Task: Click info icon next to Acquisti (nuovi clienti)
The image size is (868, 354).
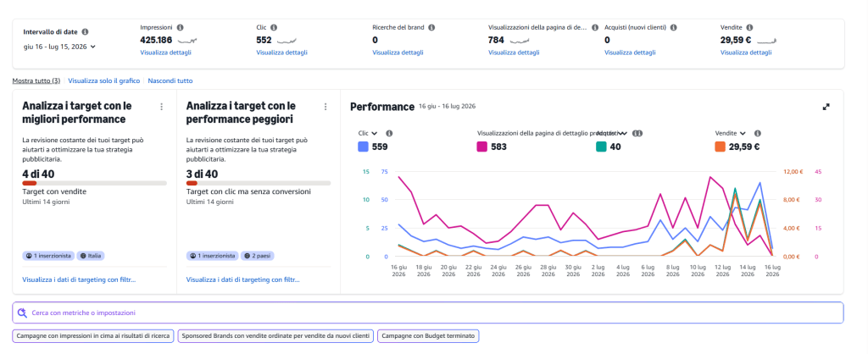Action: point(673,27)
